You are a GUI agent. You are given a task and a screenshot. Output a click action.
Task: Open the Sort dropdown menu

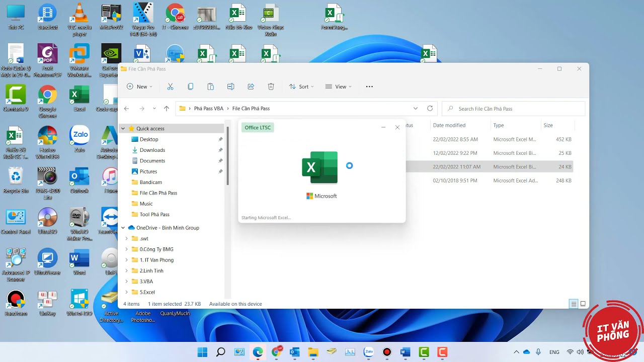(x=301, y=86)
